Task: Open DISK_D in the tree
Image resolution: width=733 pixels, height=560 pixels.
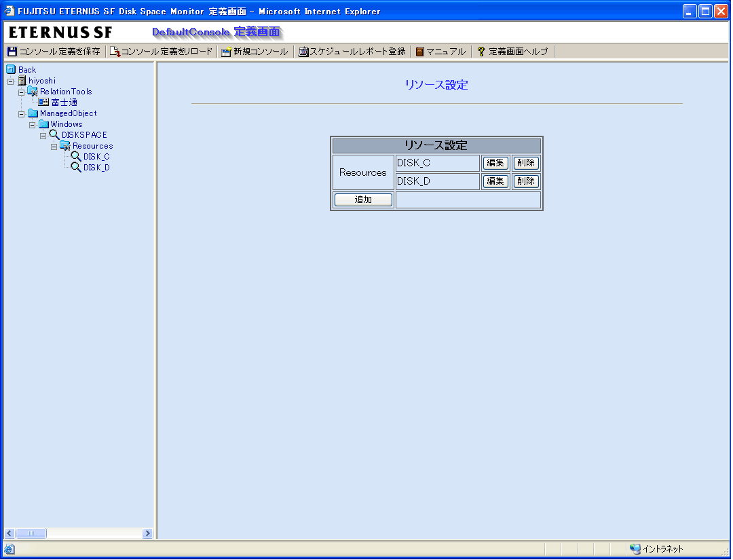Action: click(96, 168)
